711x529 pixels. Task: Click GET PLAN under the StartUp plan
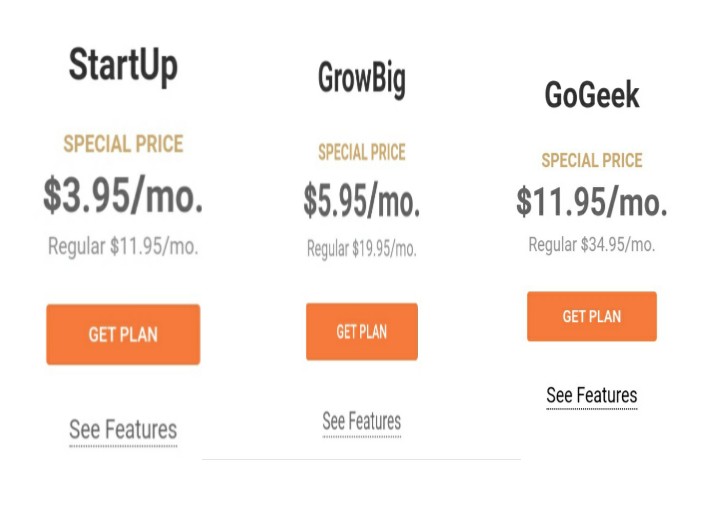pyautogui.click(x=123, y=335)
